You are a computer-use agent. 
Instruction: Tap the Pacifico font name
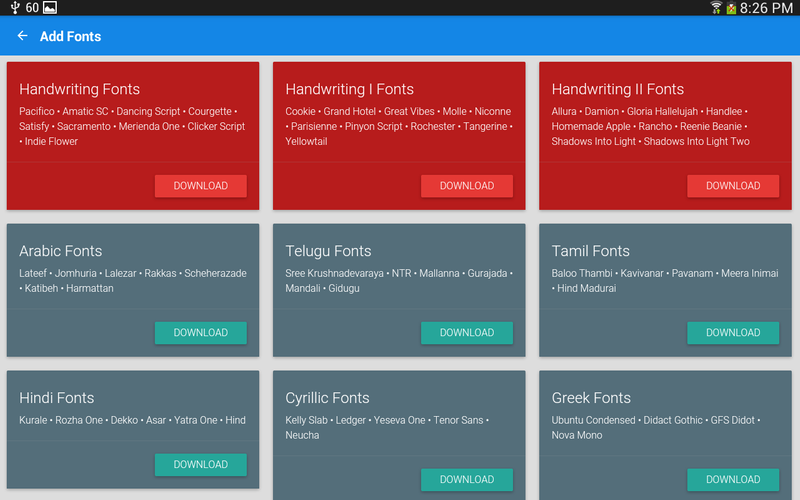pos(37,111)
